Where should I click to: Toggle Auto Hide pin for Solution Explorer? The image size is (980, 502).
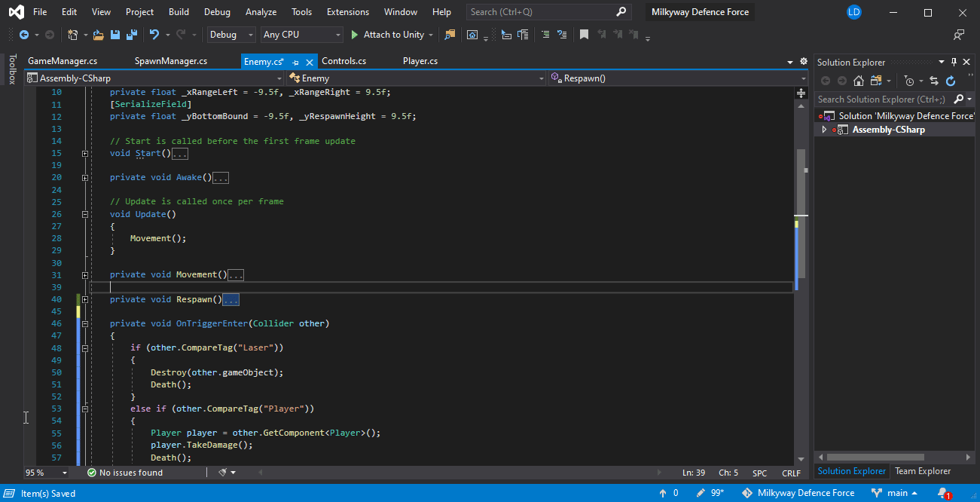pyautogui.click(x=954, y=62)
